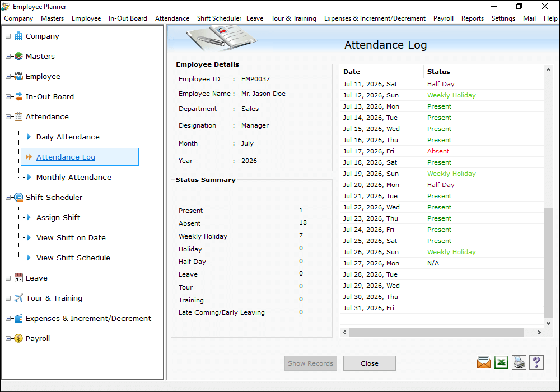This screenshot has width=560, height=392.
Task: Expand the Tour & Training tree node
Action: [8, 298]
